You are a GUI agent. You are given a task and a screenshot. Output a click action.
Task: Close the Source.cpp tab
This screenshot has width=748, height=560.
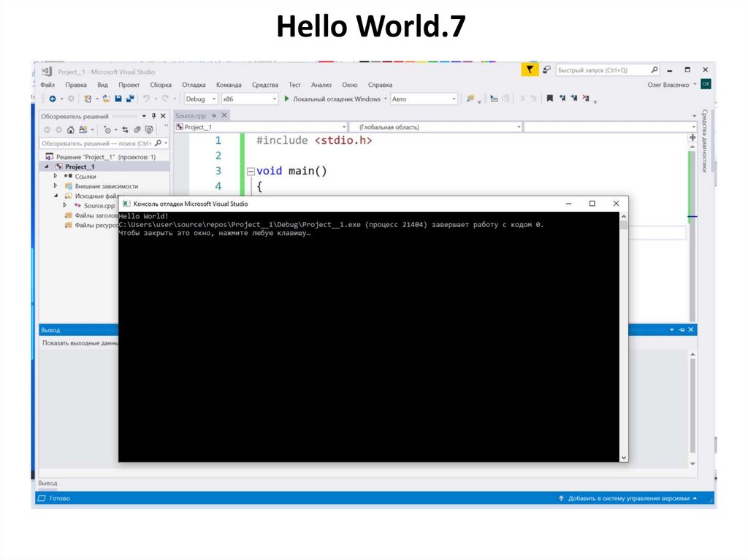224,115
